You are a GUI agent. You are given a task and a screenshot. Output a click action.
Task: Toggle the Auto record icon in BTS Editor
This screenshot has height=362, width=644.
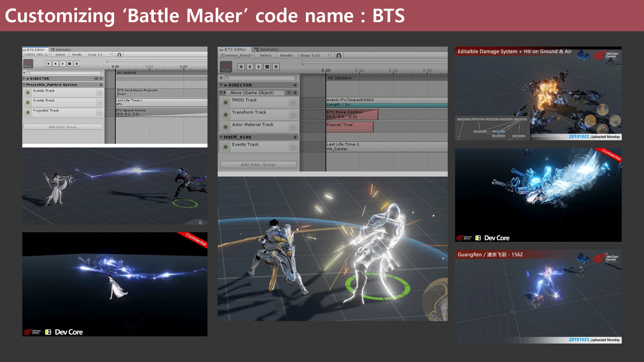[x=226, y=67]
